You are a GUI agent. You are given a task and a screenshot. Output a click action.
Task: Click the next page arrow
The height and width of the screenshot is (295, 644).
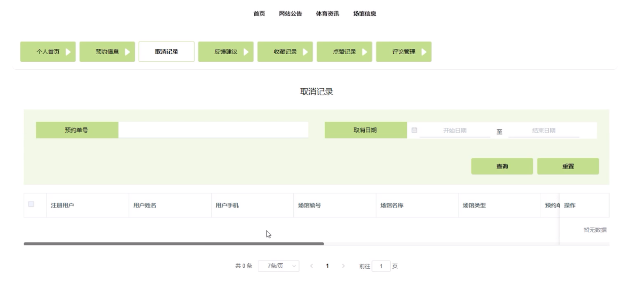click(x=344, y=266)
